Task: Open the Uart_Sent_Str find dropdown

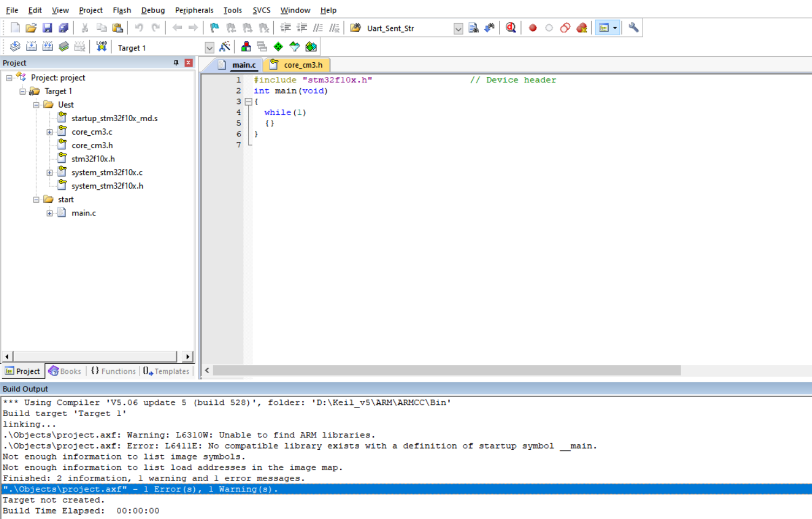Action: point(458,28)
